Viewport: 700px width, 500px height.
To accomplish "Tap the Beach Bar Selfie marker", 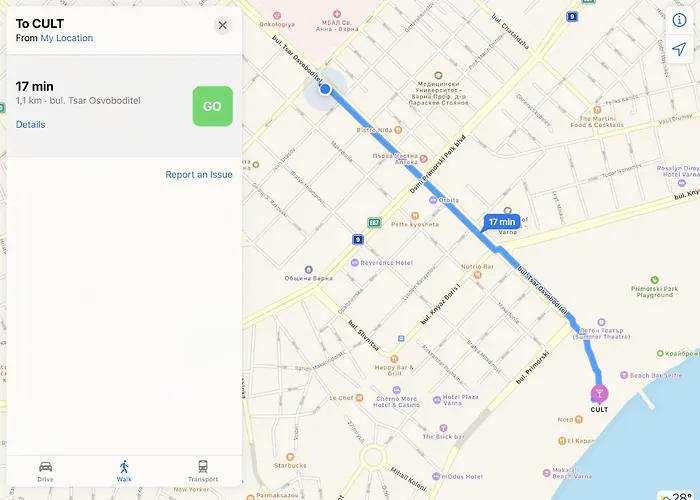I will coord(624,375).
